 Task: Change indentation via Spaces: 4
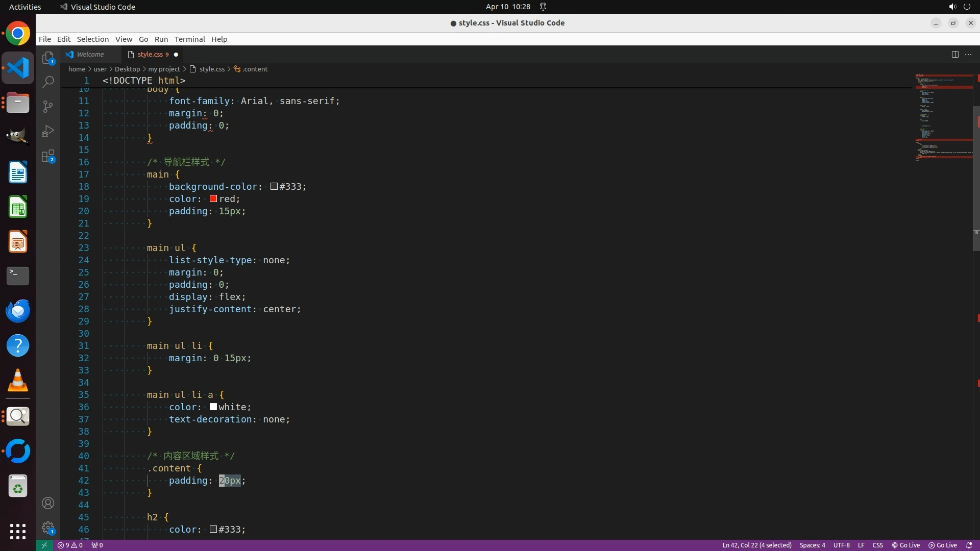pos(812,545)
